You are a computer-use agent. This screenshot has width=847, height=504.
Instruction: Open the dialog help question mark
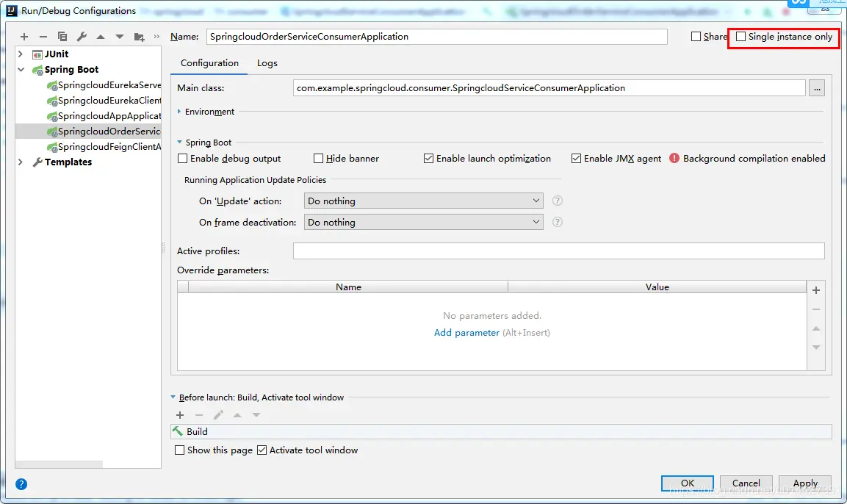21,484
